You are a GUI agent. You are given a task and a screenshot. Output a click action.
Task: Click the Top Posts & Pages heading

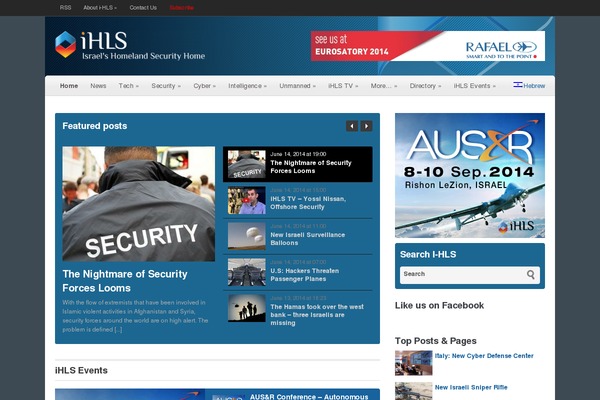[435, 341]
